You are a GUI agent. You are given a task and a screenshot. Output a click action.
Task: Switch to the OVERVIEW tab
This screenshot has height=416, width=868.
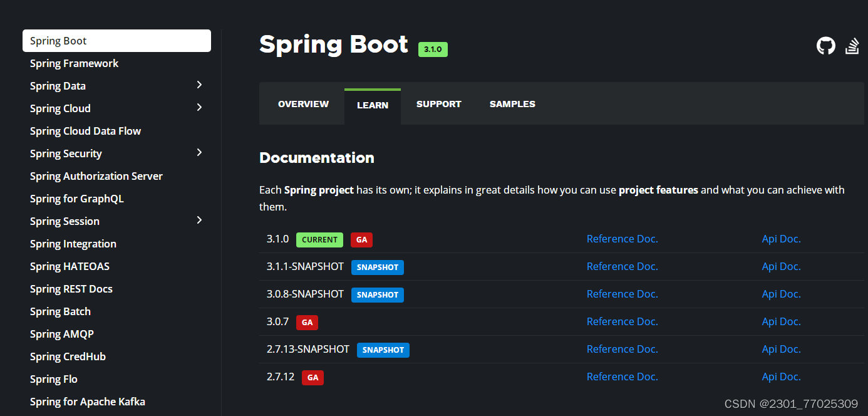pyautogui.click(x=303, y=104)
